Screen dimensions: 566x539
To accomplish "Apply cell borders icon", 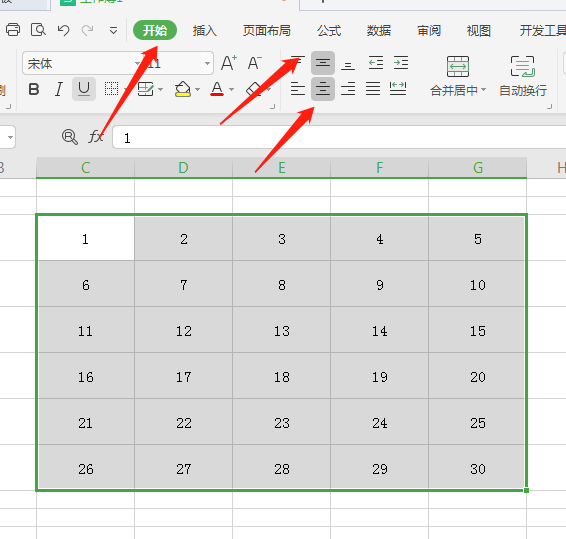I will tap(111, 89).
